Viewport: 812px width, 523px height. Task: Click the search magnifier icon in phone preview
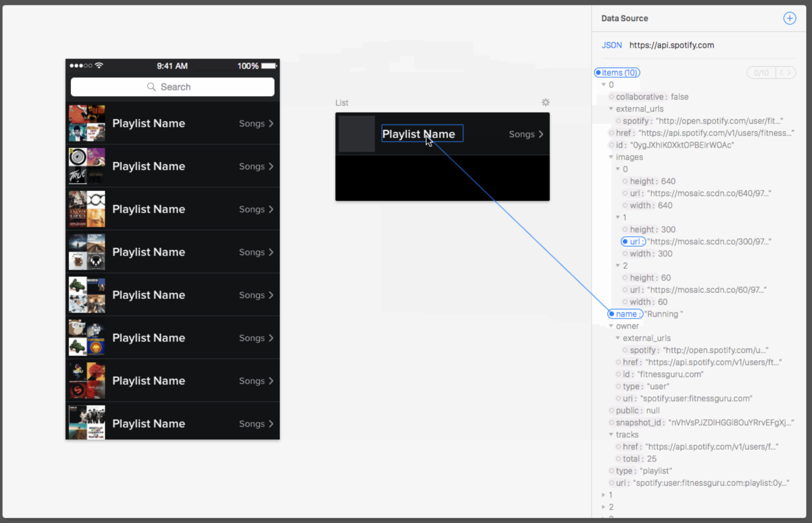151,87
